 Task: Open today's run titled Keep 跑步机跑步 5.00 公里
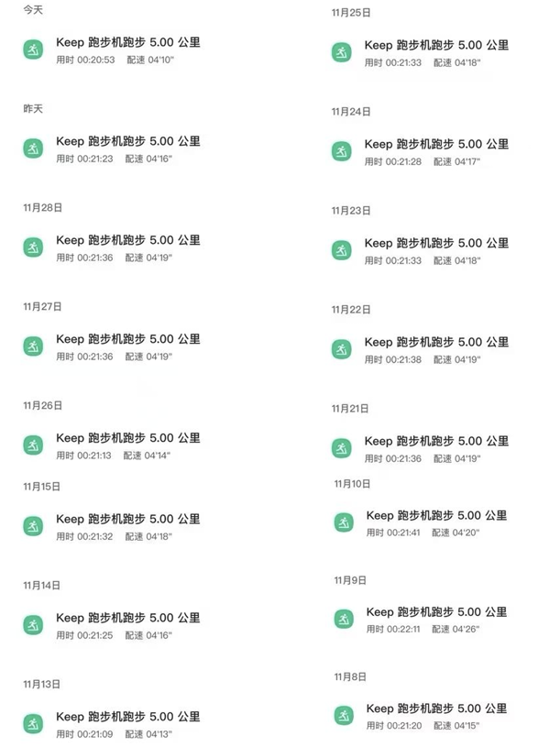pyautogui.click(x=128, y=42)
